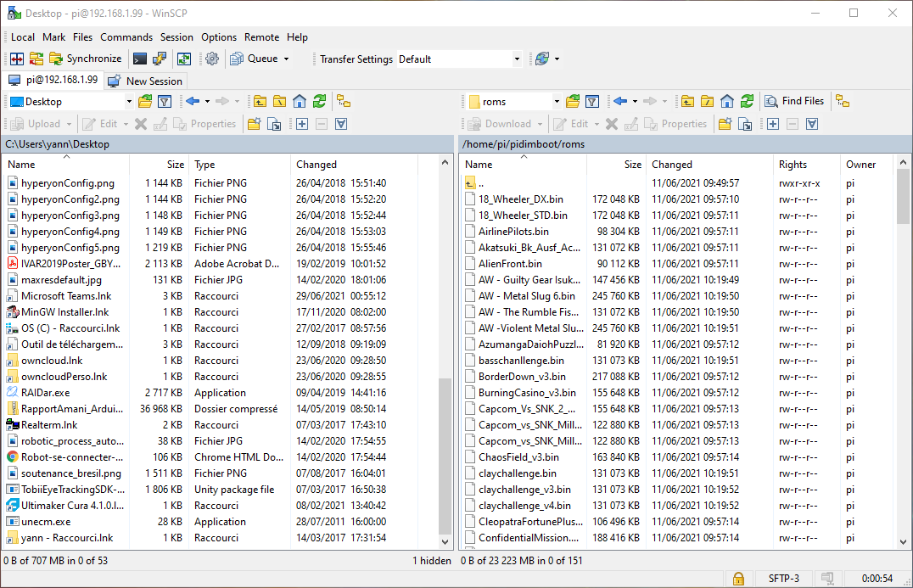The height and width of the screenshot is (588, 913).
Task: Select RAIDar.exe in local panel
Action: pyautogui.click(x=46, y=393)
